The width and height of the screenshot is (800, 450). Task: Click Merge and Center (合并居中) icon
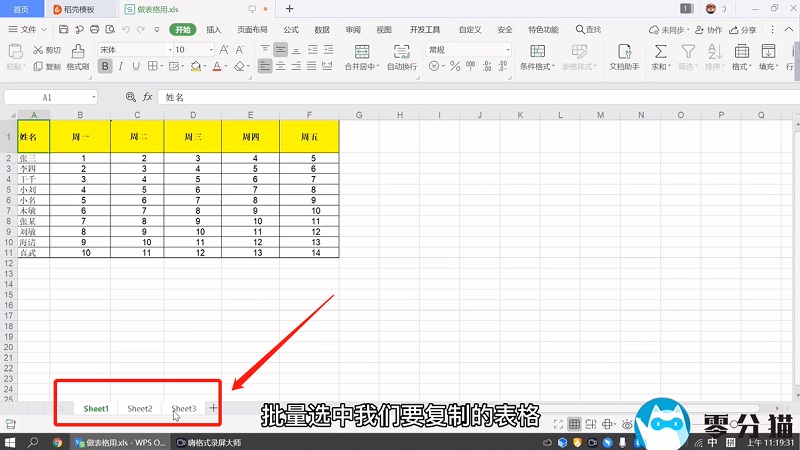point(360,50)
